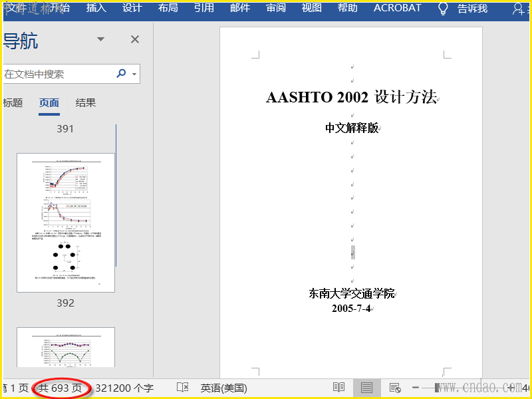The height and width of the screenshot is (399, 532).
Task: Click the subtitle 中文解释版
Action: click(x=352, y=128)
